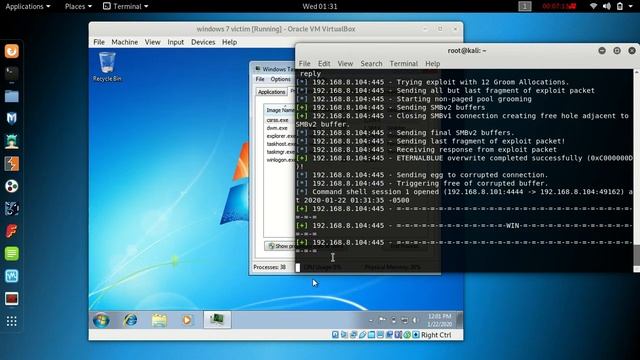
Task: Select Task Manager button in Windows taskbar
Action: pyautogui.click(x=217, y=320)
